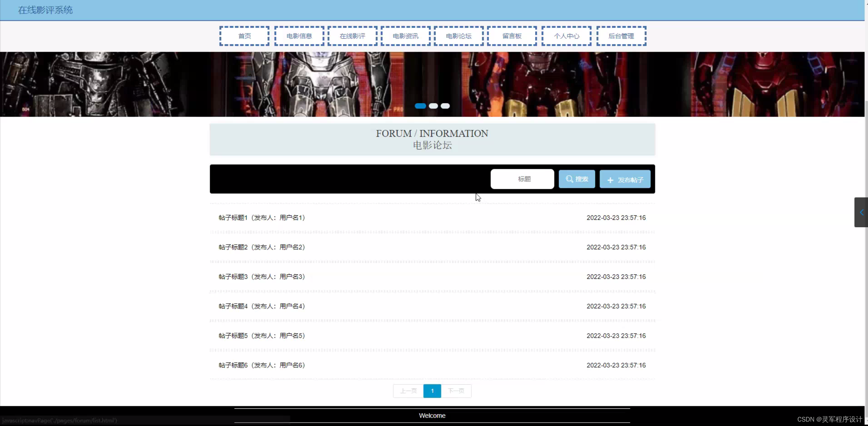Screen dimensions: 868x426
Task: Open post 帖子标题4
Action: coord(262,306)
